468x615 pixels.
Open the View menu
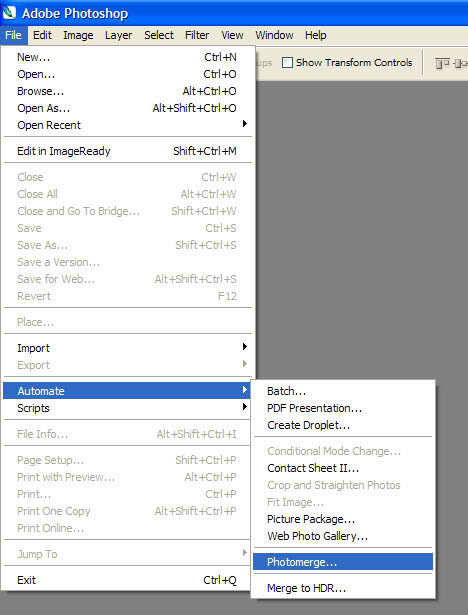(x=232, y=35)
